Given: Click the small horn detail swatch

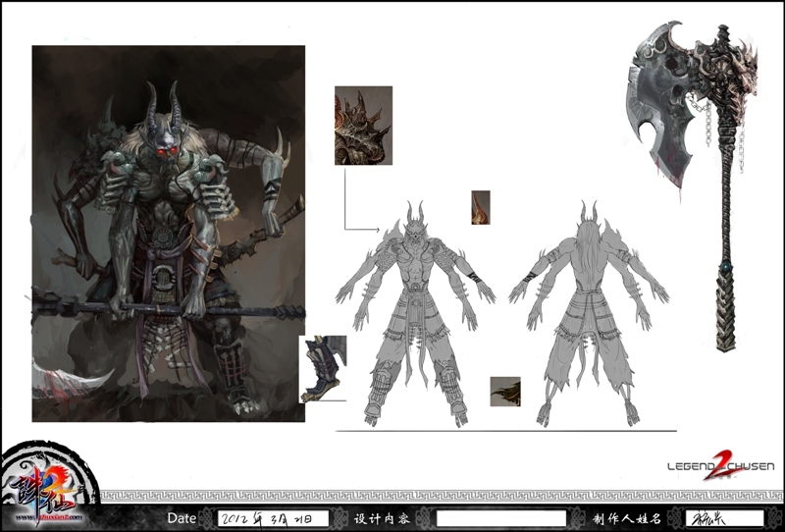Looking at the screenshot, I should tap(481, 208).
